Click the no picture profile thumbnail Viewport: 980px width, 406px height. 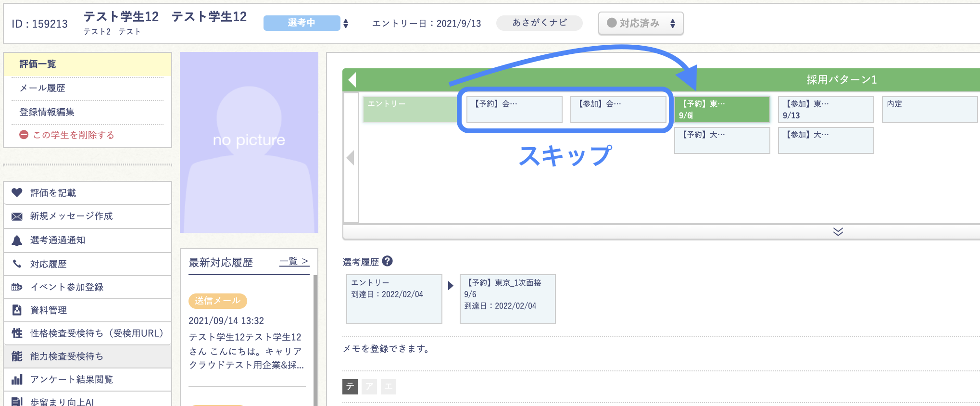pos(249,142)
